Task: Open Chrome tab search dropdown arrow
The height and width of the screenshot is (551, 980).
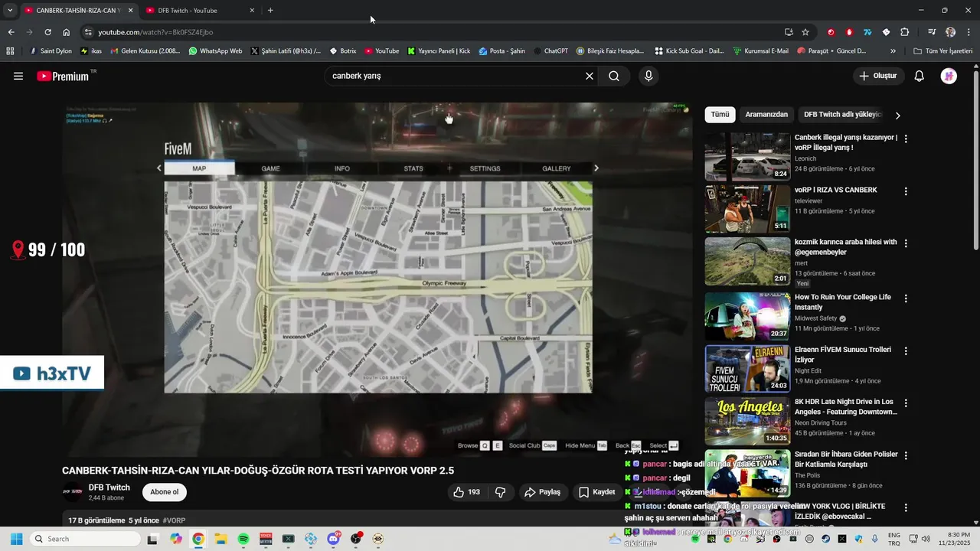Action: tap(10, 10)
